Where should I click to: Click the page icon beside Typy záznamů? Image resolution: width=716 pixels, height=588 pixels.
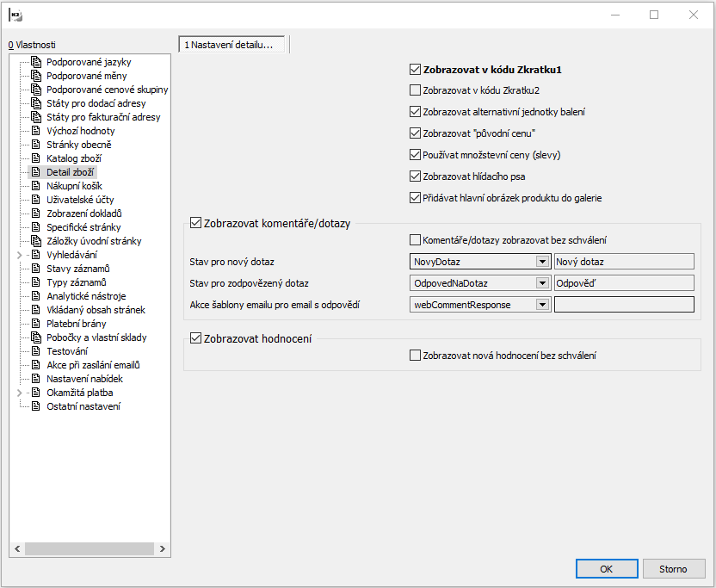(35, 282)
